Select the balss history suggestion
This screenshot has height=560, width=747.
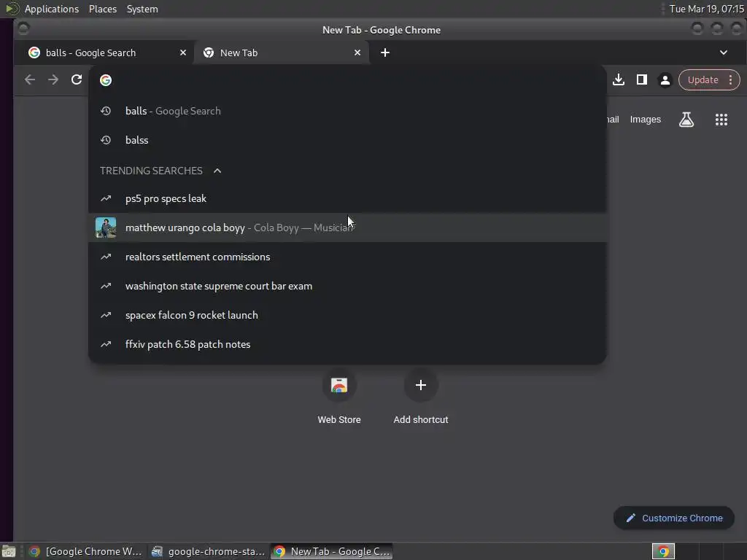pos(347,140)
